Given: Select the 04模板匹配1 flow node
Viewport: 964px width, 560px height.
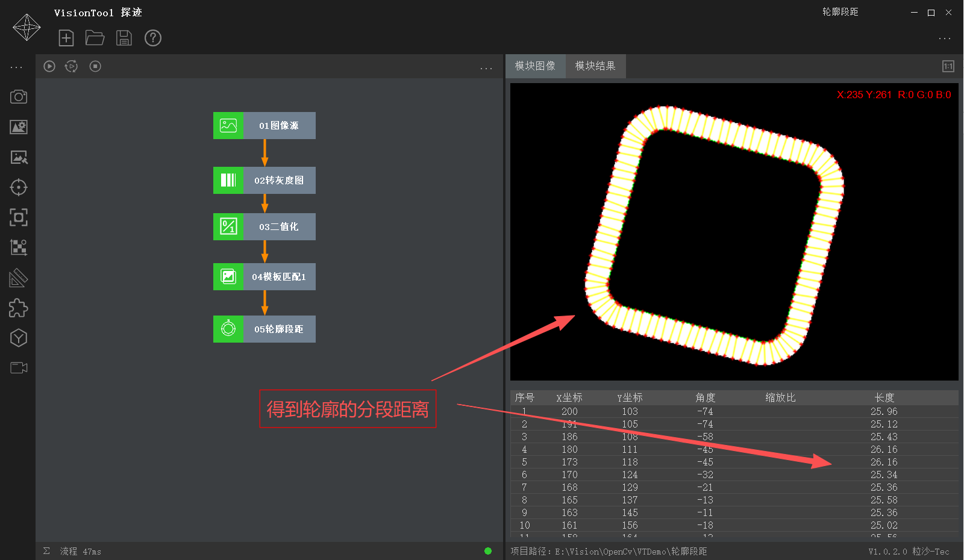Looking at the screenshot, I should click(264, 277).
